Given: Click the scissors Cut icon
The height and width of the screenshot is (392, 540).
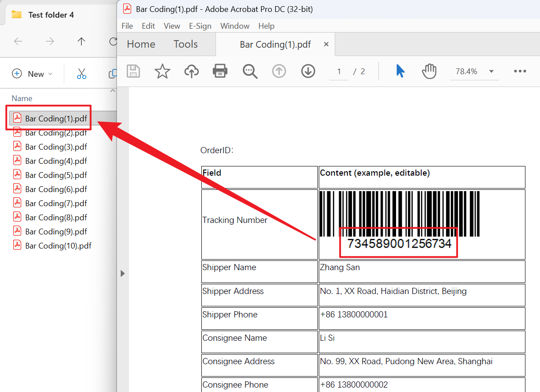Looking at the screenshot, I should tap(82, 74).
